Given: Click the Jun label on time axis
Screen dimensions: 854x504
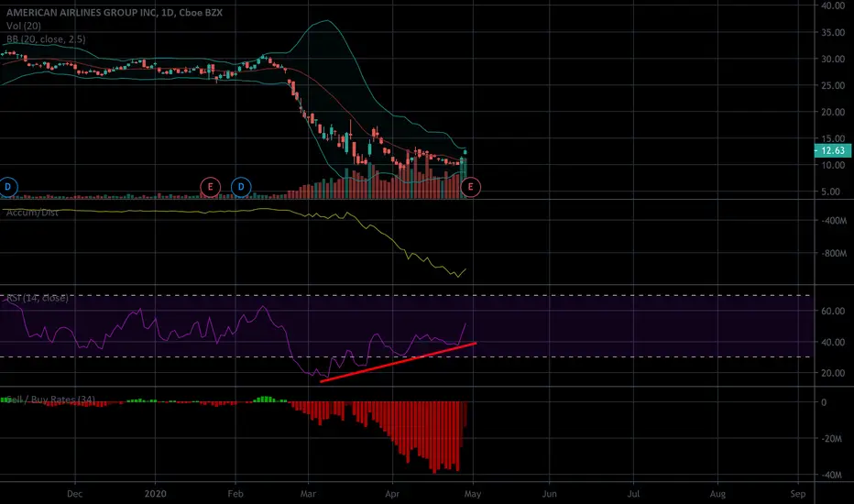Looking at the screenshot, I should click(x=550, y=494).
